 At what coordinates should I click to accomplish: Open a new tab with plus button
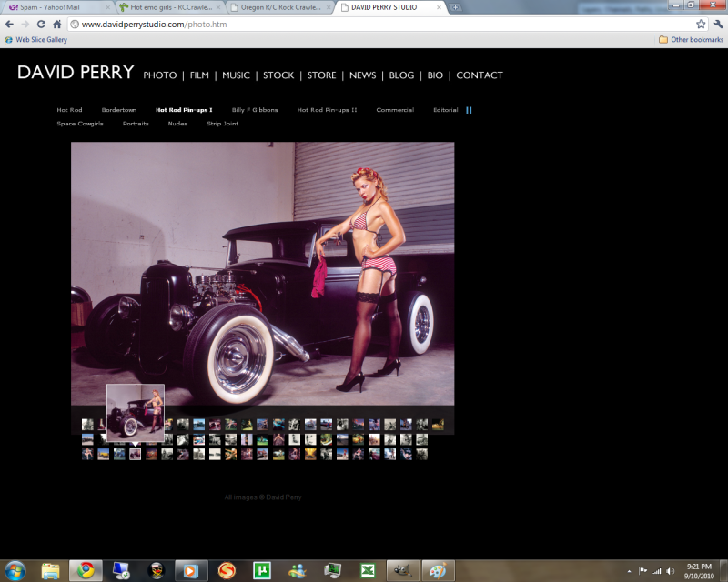[456, 7]
